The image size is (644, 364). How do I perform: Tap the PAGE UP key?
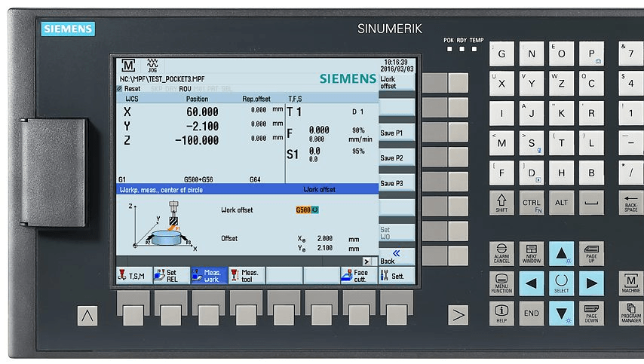click(x=591, y=252)
